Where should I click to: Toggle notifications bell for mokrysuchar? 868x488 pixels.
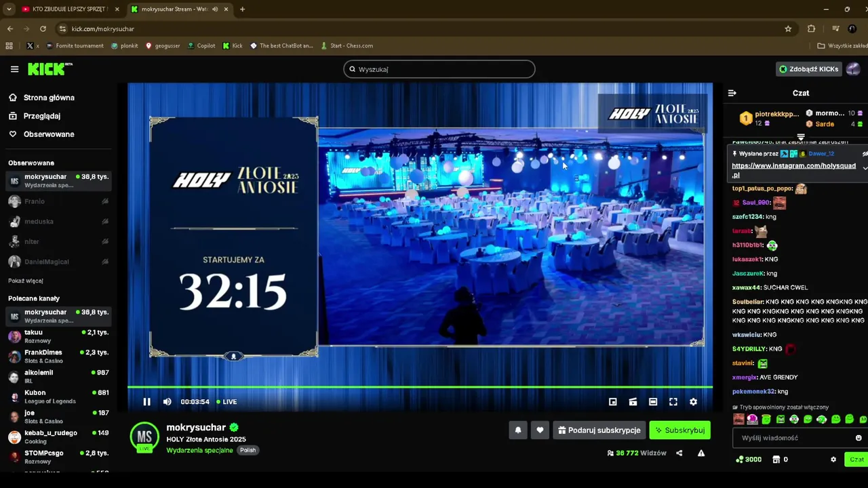tap(518, 430)
